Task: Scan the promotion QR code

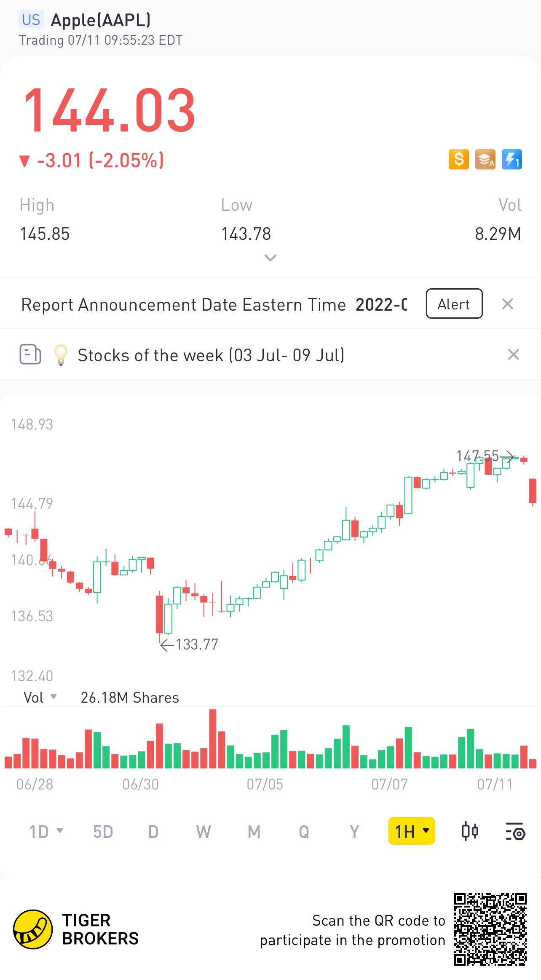Action: pyautogui.click(x=490, y=929)
